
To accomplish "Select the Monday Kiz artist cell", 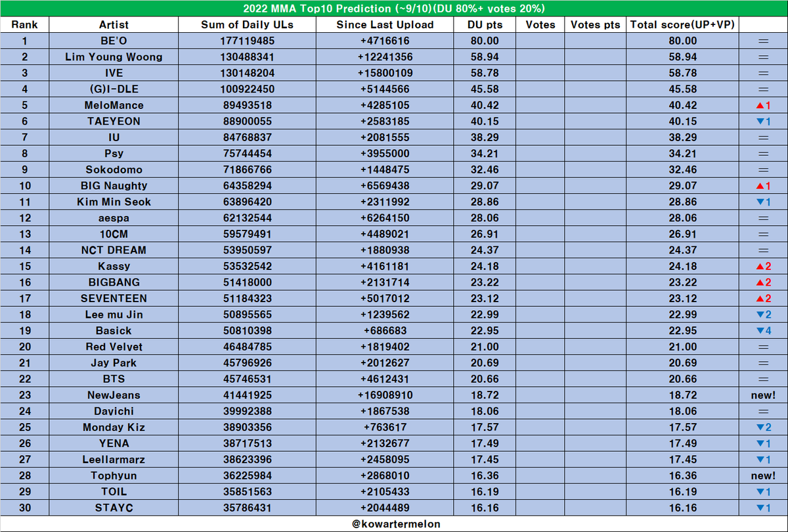I will [114, 427].
